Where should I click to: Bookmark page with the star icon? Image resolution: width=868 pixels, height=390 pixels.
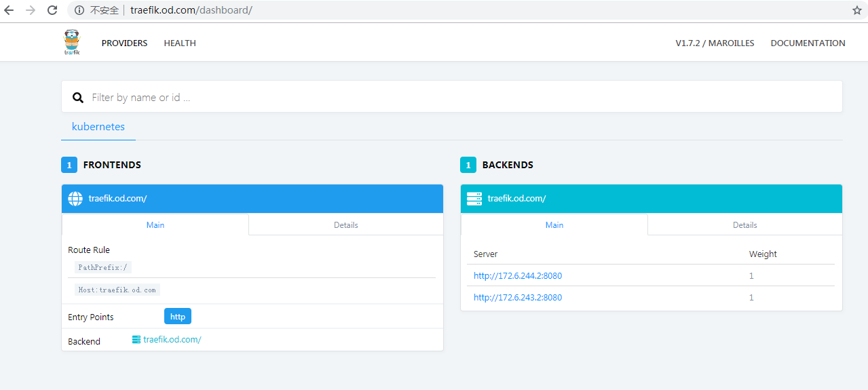tap(857, 10)
